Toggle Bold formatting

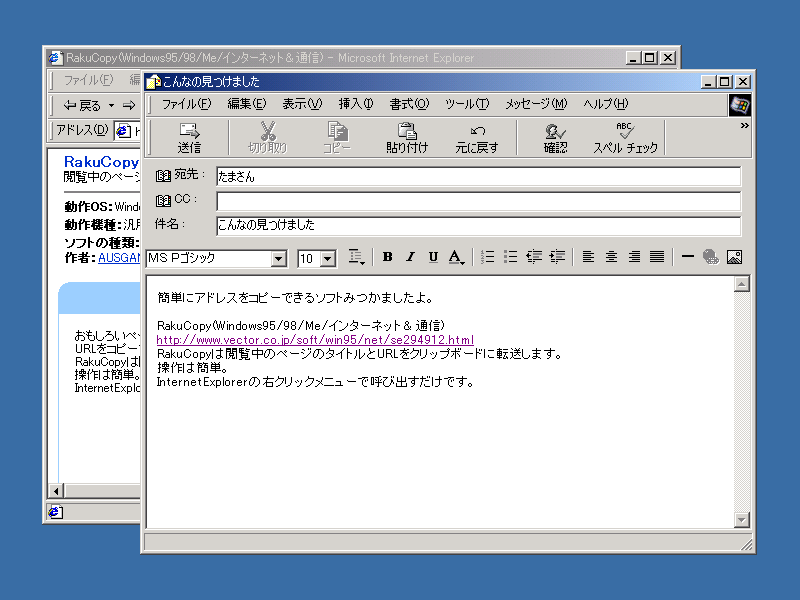(387, 257)
